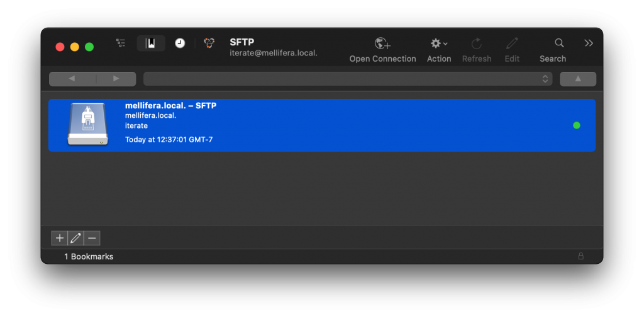
Task: Click the Edit pencil toolbar icon
Action: coord(512,43)
